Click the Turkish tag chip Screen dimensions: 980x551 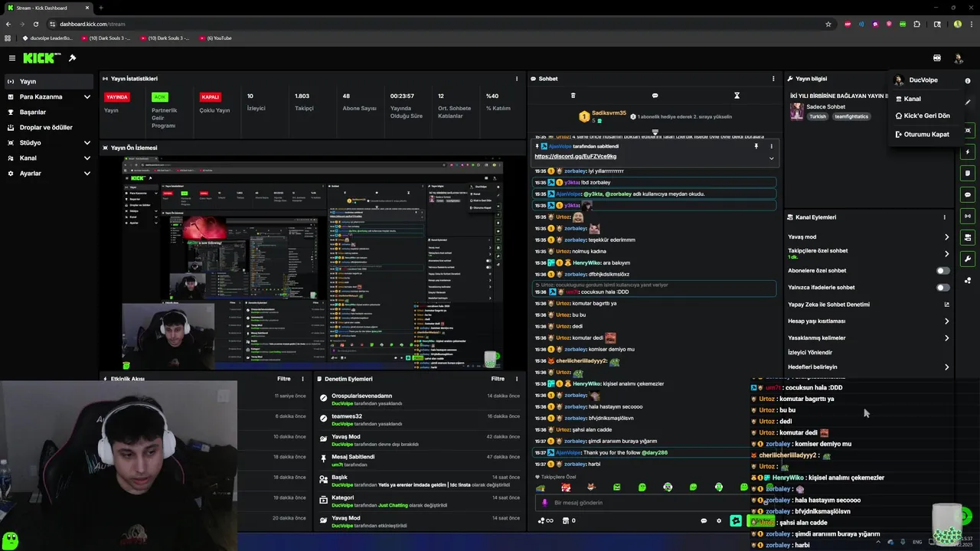818,116
